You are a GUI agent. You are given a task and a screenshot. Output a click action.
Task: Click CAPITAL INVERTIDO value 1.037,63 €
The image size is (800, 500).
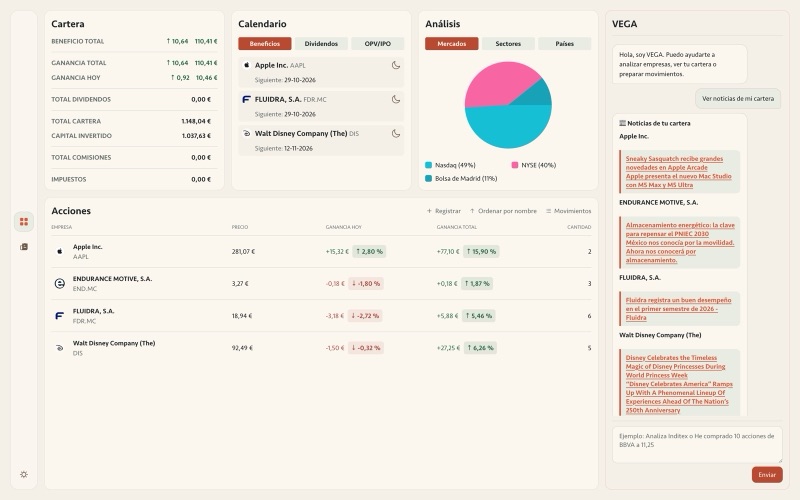(x=196, y=136)
